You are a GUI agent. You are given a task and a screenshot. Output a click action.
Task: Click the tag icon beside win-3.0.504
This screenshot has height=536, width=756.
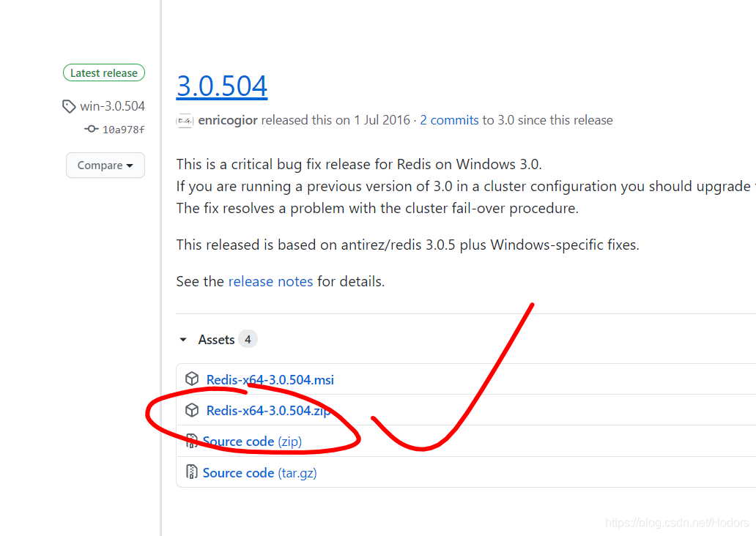69,106
